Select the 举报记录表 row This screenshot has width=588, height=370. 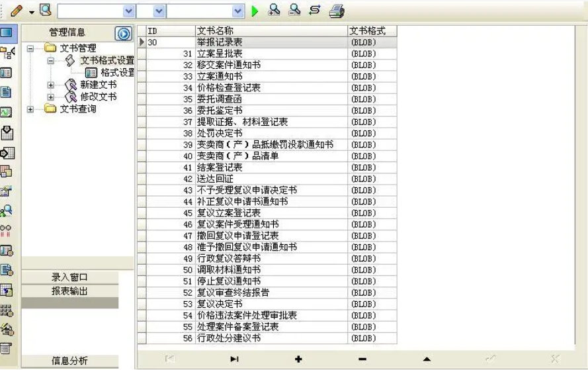267,42
